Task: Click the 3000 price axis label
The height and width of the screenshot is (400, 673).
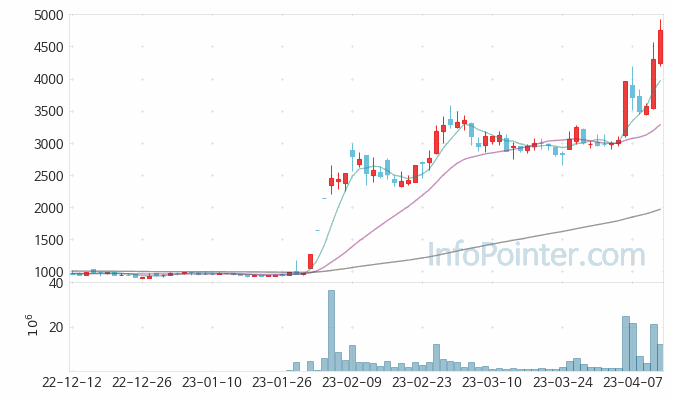Action: (x=49, y=144)
